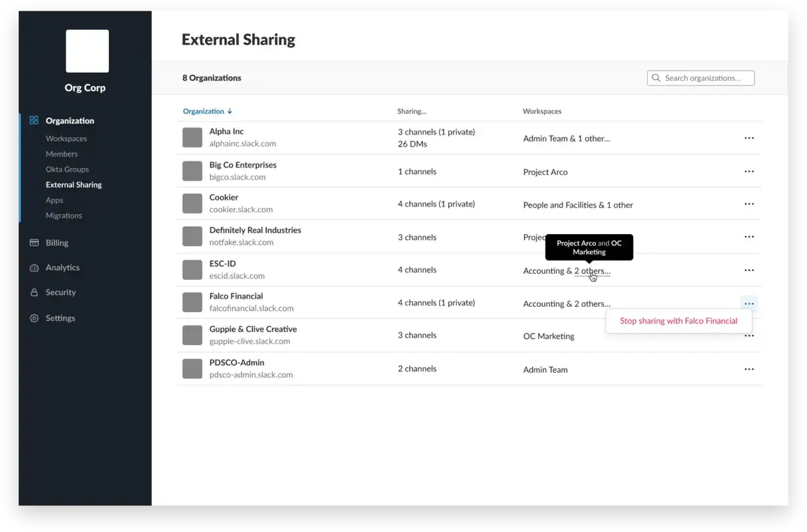Click People and Facilities & 1 other
Viewport: 807px width, 532px height.
coord(578,205)
